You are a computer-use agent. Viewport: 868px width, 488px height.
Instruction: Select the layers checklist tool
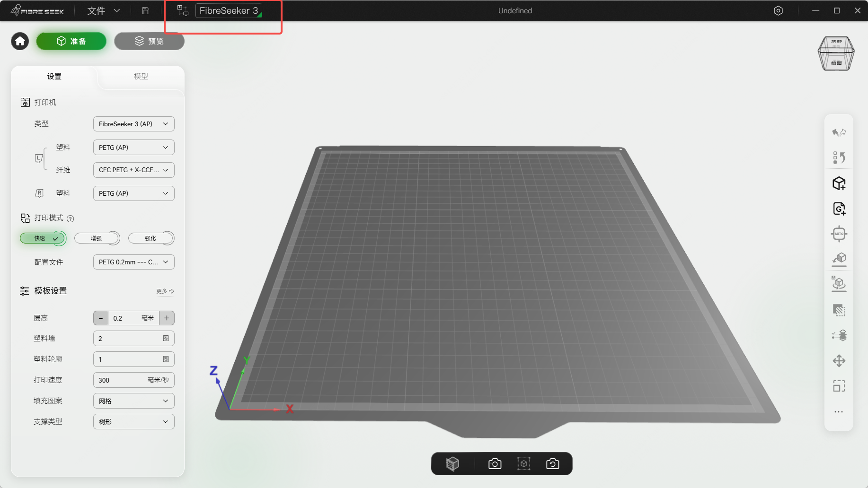point(839,335)
